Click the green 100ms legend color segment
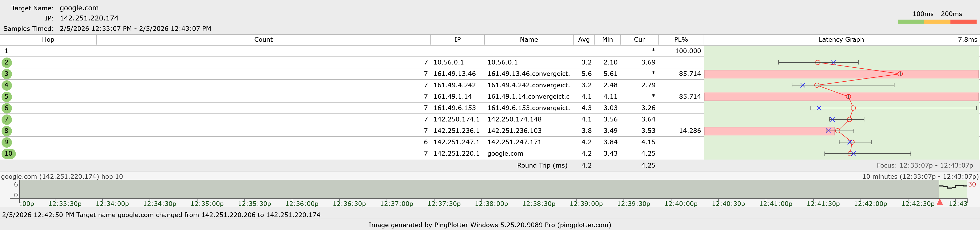The width and height of the screenshot is (980, 230). click(x=910, y=22)
